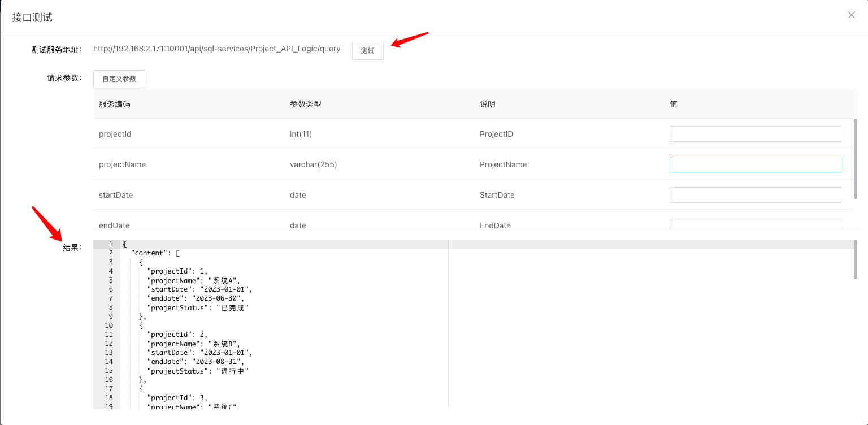
Task: Click the 值 column header
Action: [x=673, y=103]
